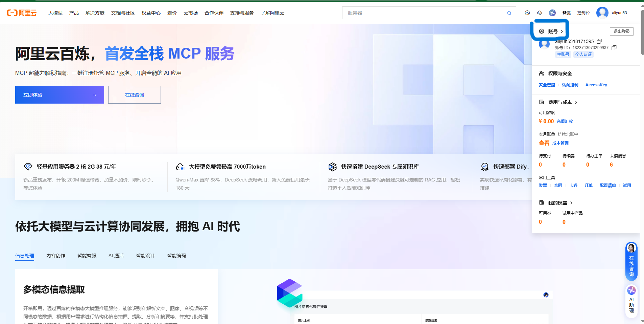Open 权益中心 in top navigation
The width and height of the screenshot is (644, 324).
[151, 13]
